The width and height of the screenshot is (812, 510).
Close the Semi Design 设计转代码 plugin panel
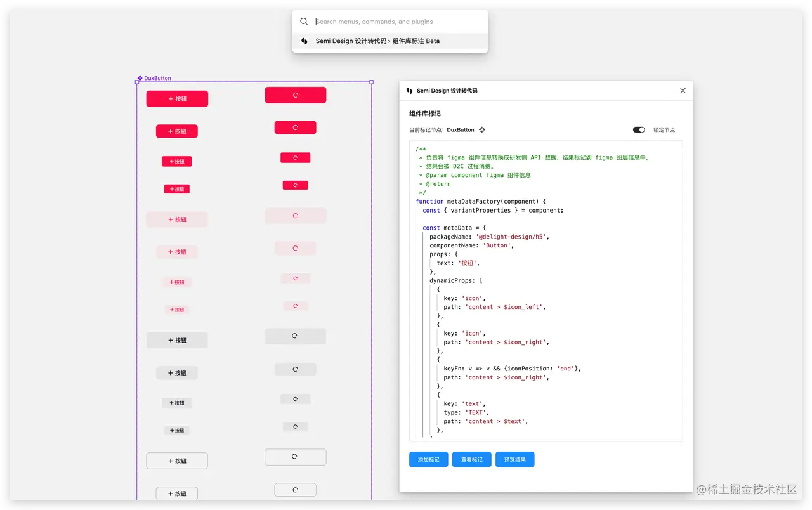pyautogui.click(x=683, y=91)
